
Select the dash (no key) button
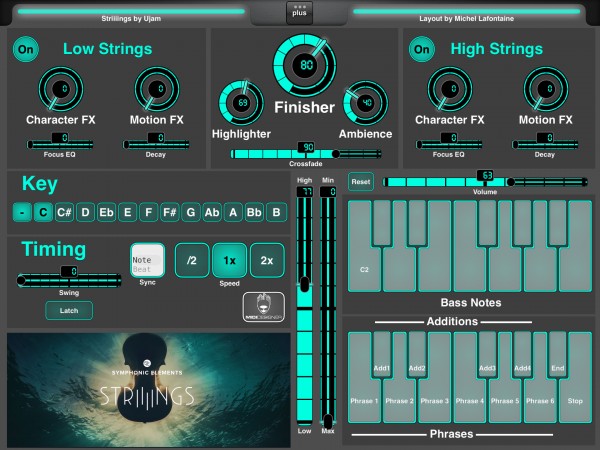click(22, 212)
